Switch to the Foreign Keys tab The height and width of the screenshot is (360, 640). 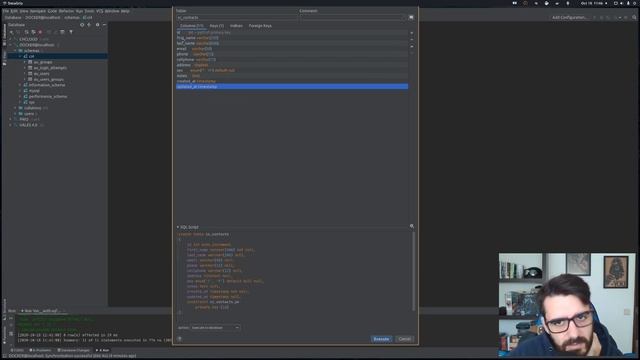tap(260, 26)
